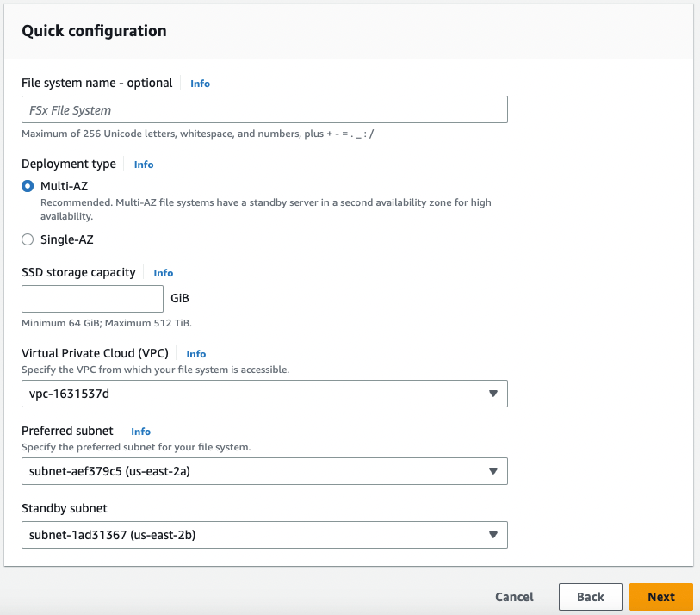Open Info help for SSD storage capacity
The image size is (700, 615).
[x=163, y=272]
